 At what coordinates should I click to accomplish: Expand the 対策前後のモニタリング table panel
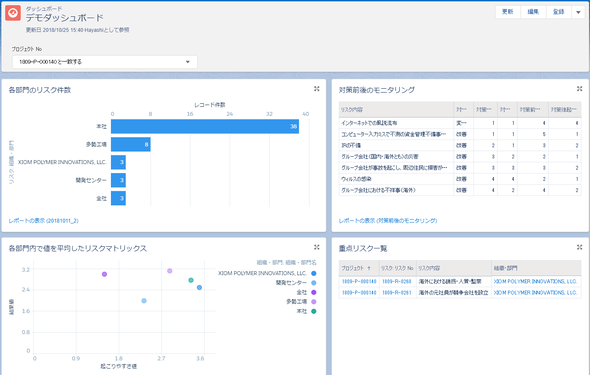[x=579, y=89]
